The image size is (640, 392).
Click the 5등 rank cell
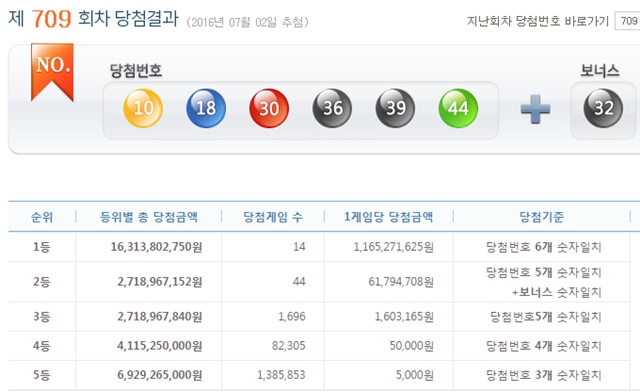coord(42,375)
